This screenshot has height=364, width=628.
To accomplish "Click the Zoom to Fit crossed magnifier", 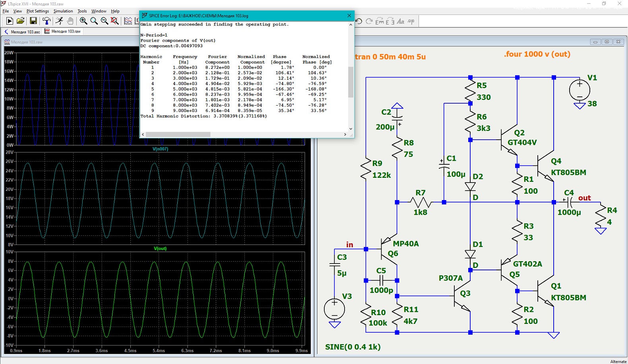I will tap(114, 21).
